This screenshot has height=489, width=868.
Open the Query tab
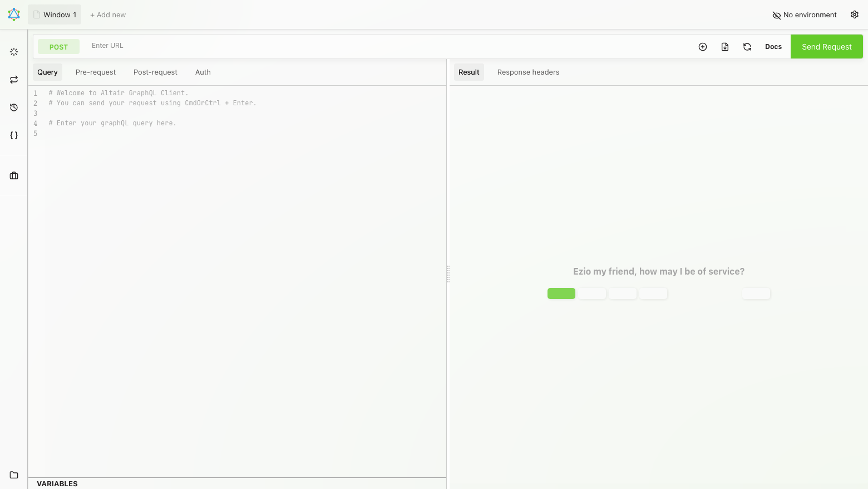point(47,72)
